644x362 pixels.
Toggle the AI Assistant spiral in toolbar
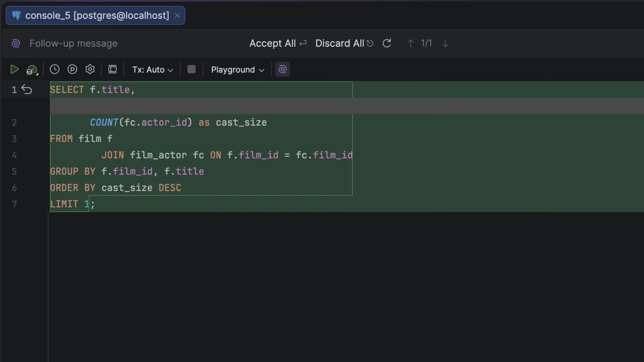tap(283, 69)
